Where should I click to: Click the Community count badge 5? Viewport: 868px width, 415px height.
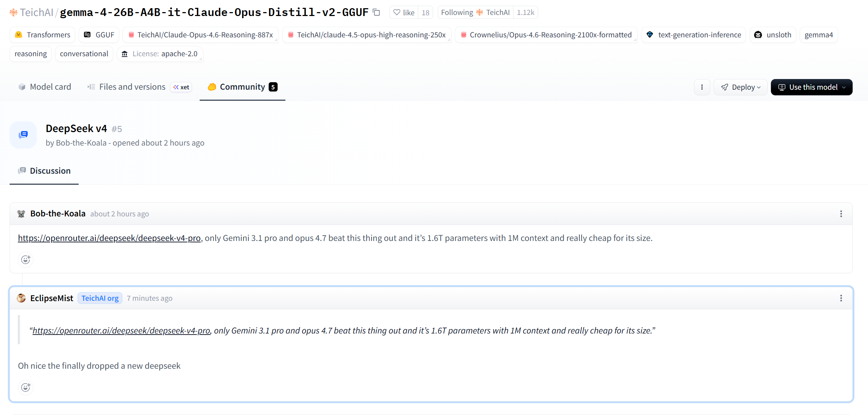pyautogui.click(x=273, y=87)
